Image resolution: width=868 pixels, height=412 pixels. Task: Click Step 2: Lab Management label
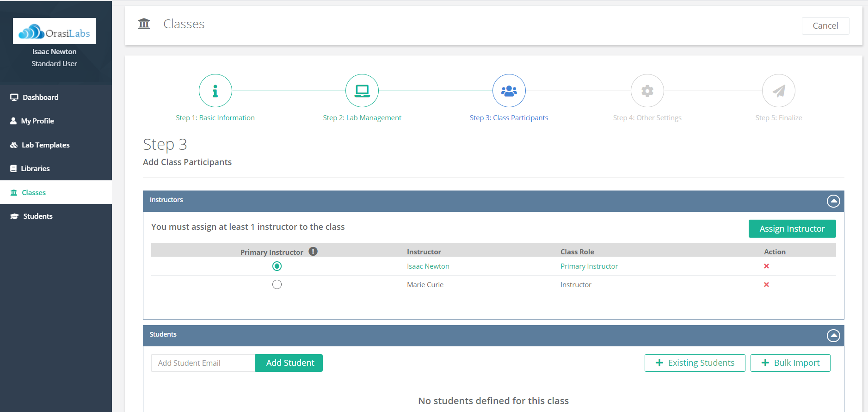[x=362, y=118]
